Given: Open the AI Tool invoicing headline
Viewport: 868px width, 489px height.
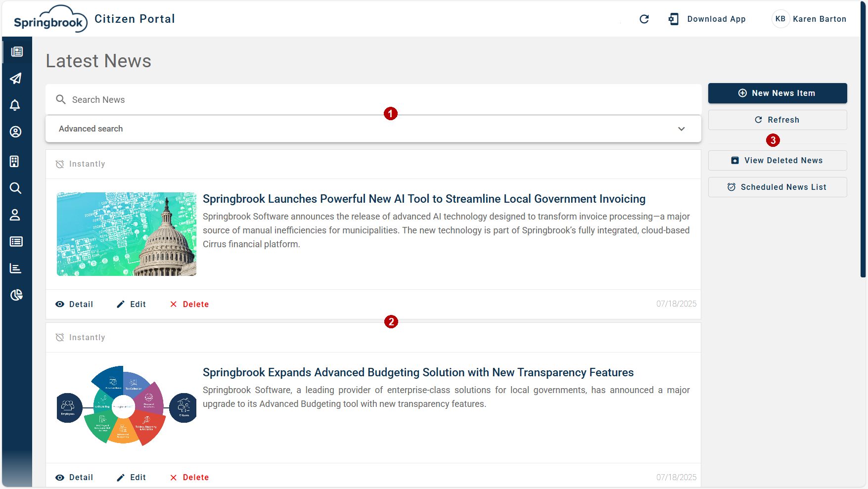Looking at the screenshot, I should [424, 199].
